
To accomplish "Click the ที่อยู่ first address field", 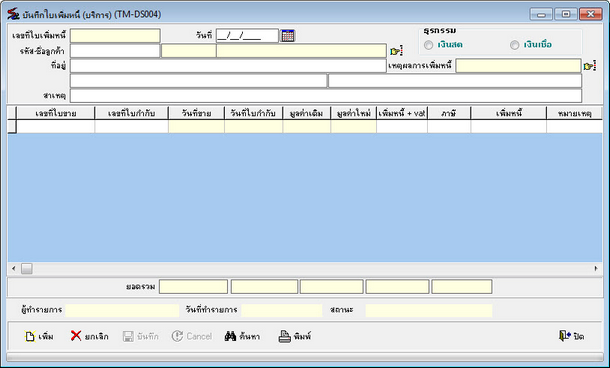I will click(228, 66).
